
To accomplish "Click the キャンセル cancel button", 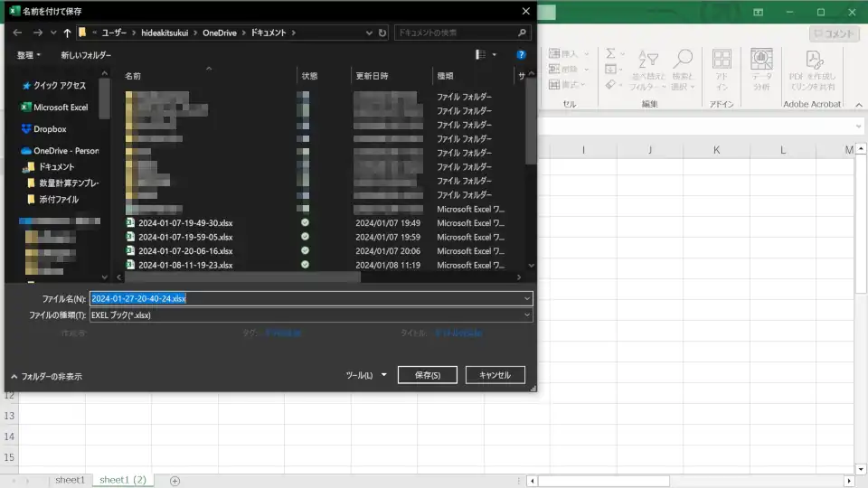I will pyautogui.click(x=495, y=375).
